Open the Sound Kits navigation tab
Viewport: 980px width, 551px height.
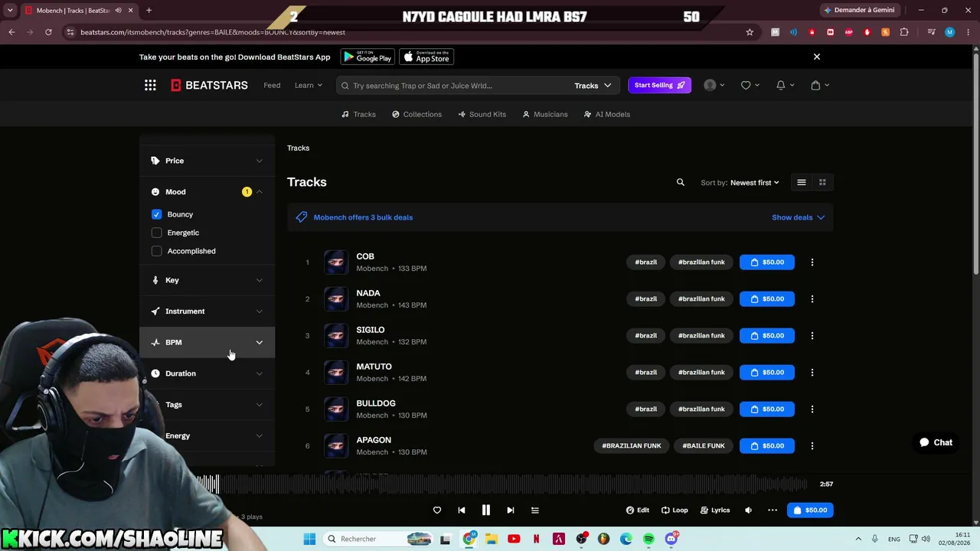[x=482, y=114]
